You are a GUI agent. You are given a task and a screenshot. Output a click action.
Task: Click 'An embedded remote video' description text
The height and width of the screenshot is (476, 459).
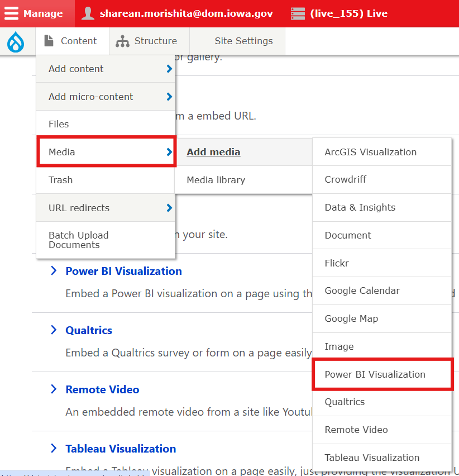coord(189,412)
